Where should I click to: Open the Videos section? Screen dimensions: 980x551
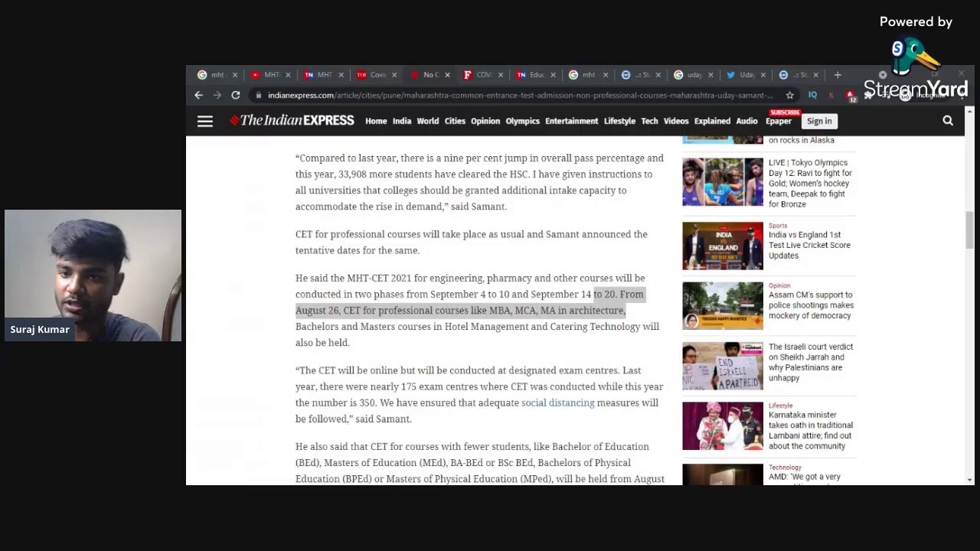676,121
